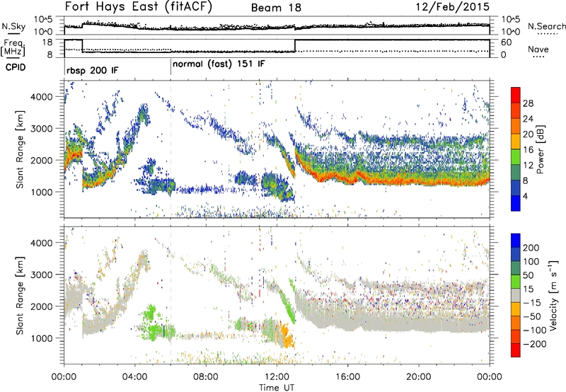Screen dimensions: 566x392
Task: Click the date '12/Feb/2015'
Action: (x=453, y=7)
